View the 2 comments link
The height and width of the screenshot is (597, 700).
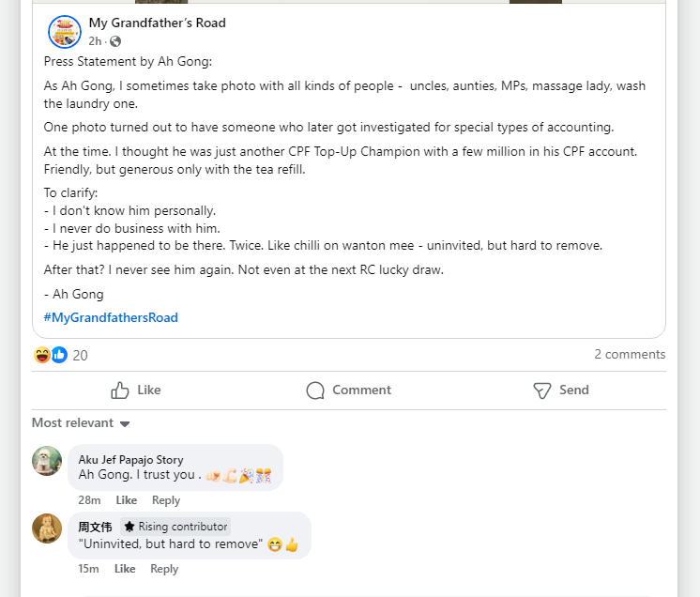630,354
